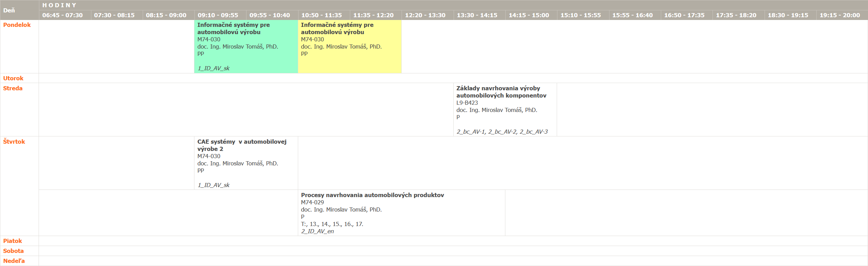Click the 06:45 - 07:30 time header
868x266 pixels.
[62, 15]
